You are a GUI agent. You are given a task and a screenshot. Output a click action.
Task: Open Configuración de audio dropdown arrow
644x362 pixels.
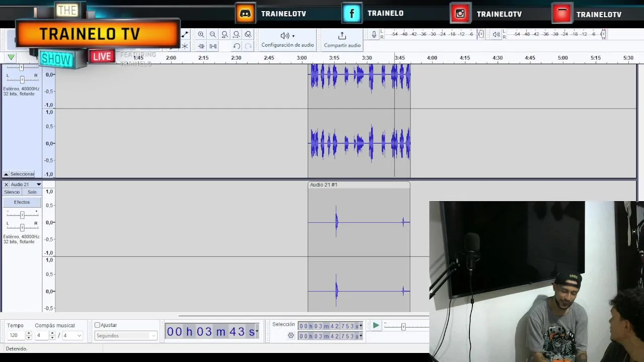(x=293, y=36)
